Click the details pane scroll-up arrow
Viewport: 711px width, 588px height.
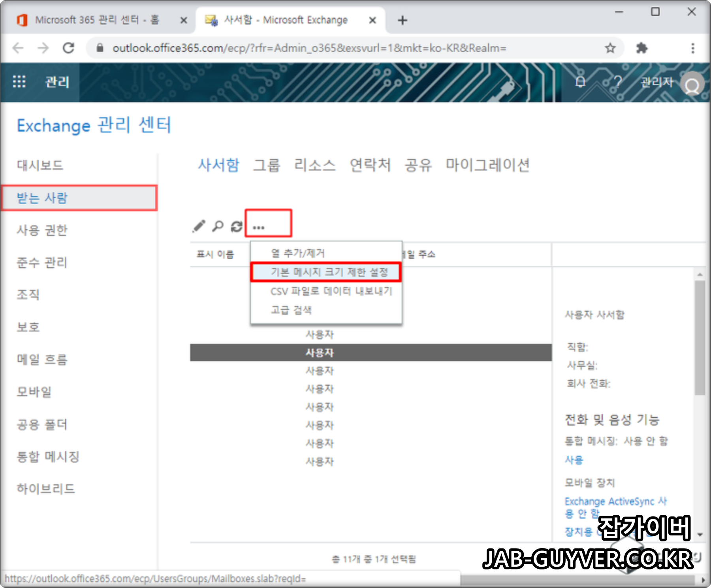tap(700, 274)
